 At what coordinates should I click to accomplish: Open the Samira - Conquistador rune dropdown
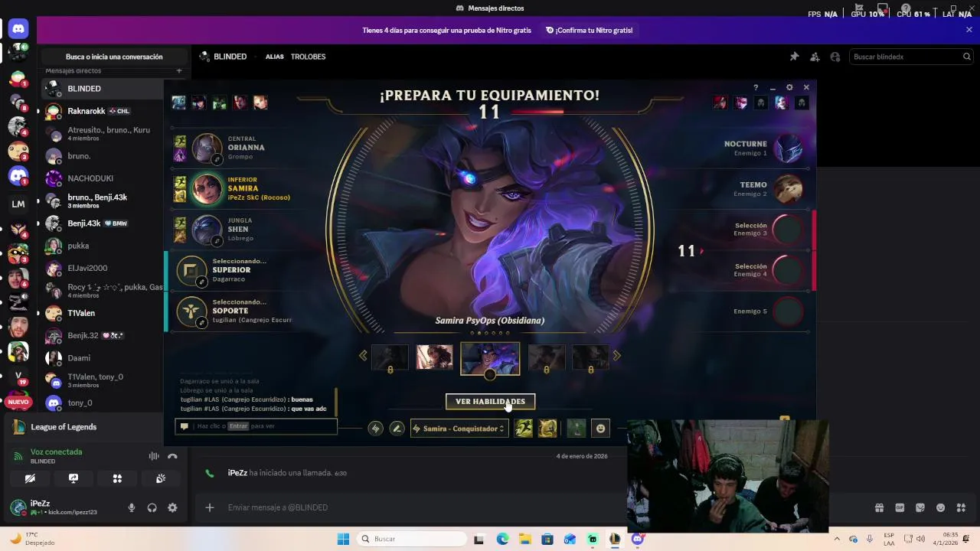[x=459, y=429]
